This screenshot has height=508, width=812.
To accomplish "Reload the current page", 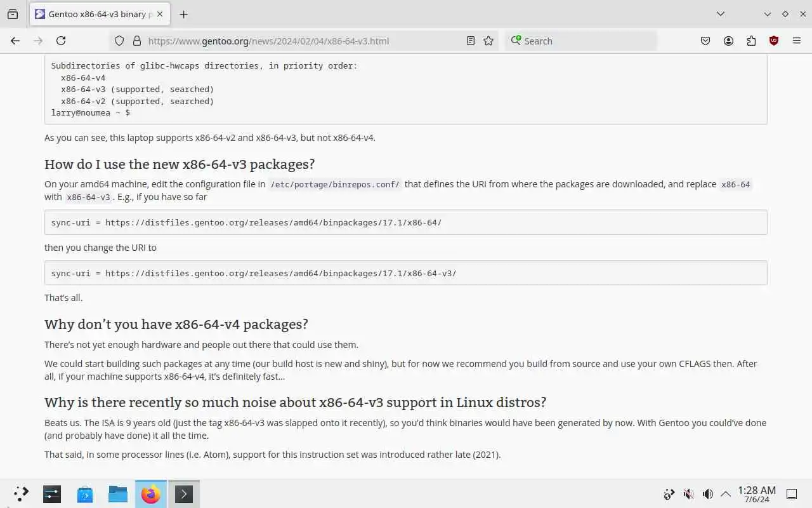I will (x=61, y=41).
